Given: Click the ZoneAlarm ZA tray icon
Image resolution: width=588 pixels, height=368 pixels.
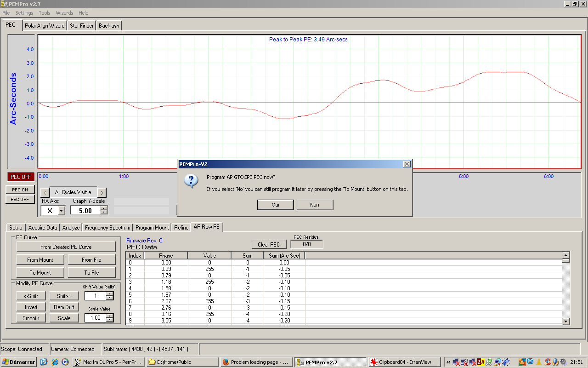Looking at the screenshot, I should (x=481, y=362).
